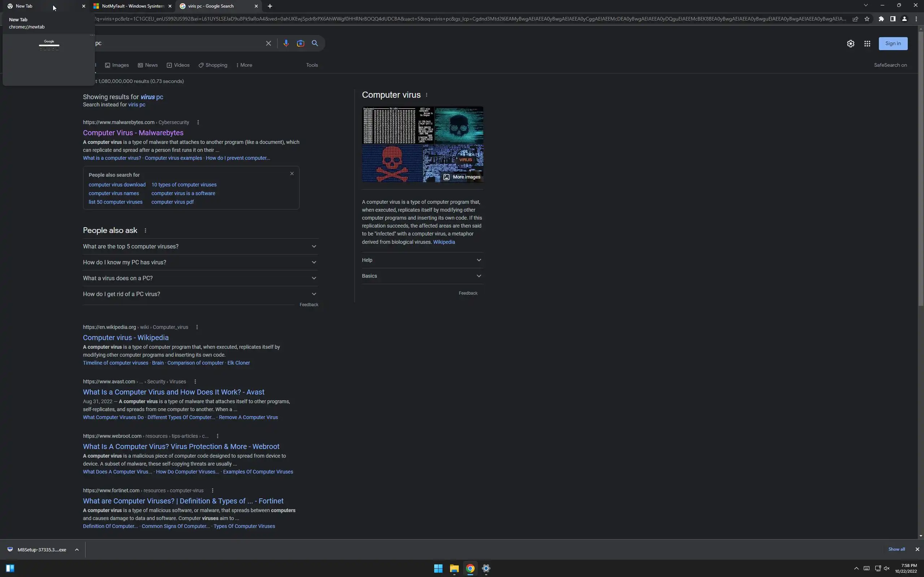Clear the search box with X icon
Viewport: 924px width, 577px height.
[x=269, y=44]
